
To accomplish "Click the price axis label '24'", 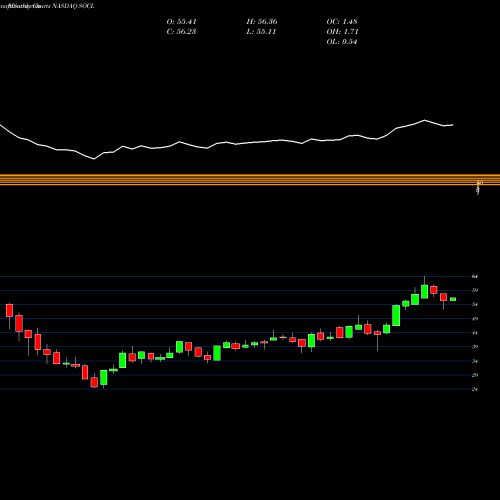I will coord(475,389).
